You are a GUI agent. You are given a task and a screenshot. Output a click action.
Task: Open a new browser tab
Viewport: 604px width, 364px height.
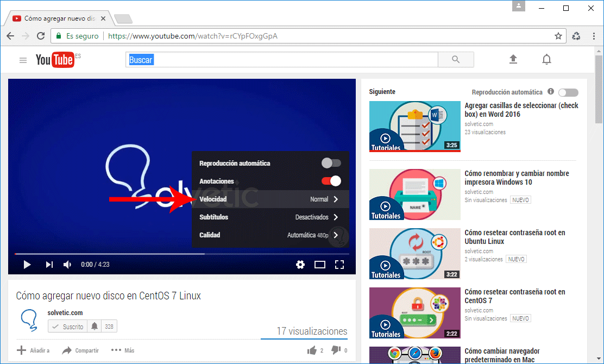[123, 18]
